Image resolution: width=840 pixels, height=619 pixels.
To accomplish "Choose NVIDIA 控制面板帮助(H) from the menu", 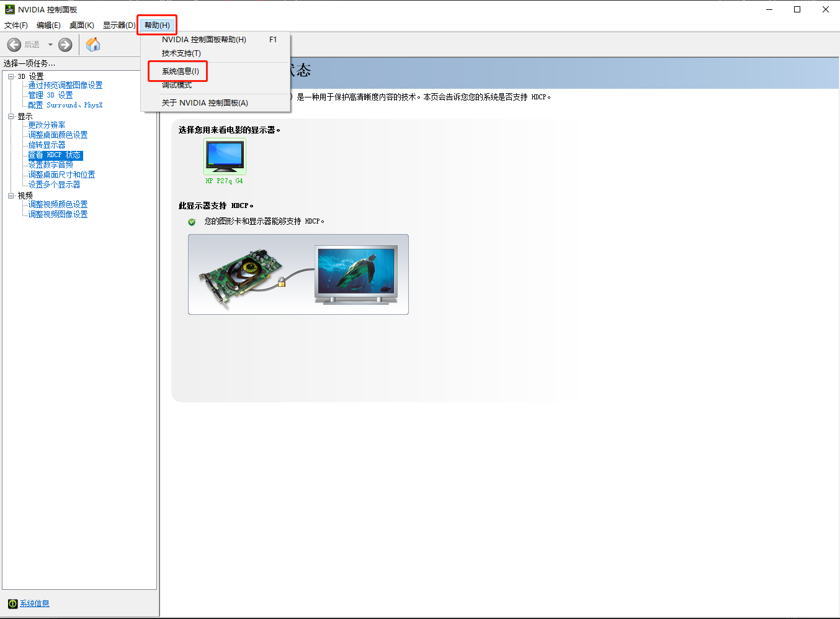I will pos(215,40).
